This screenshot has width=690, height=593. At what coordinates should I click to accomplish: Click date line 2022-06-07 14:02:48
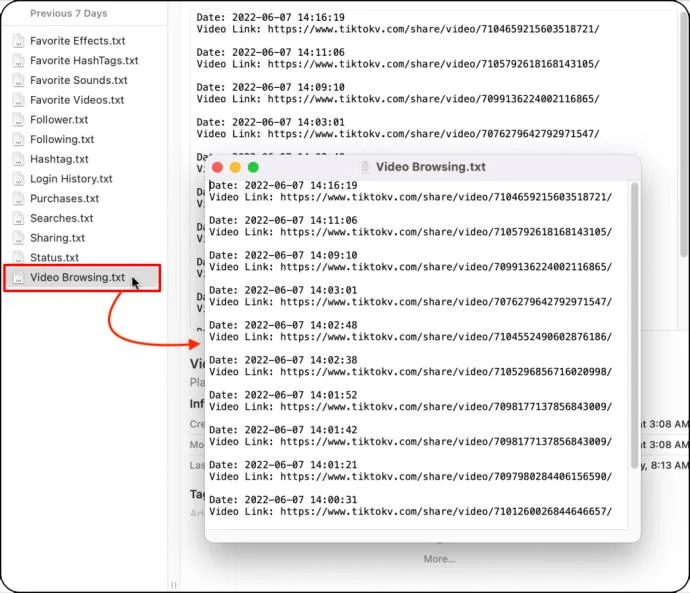click(x=283, y=325)
